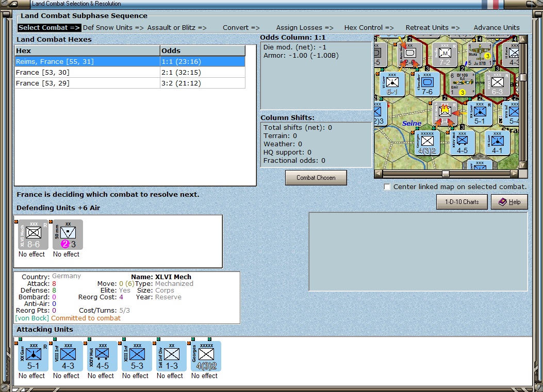Select XLVI Mech 8-6 defending unit counter

coord(33,234)
